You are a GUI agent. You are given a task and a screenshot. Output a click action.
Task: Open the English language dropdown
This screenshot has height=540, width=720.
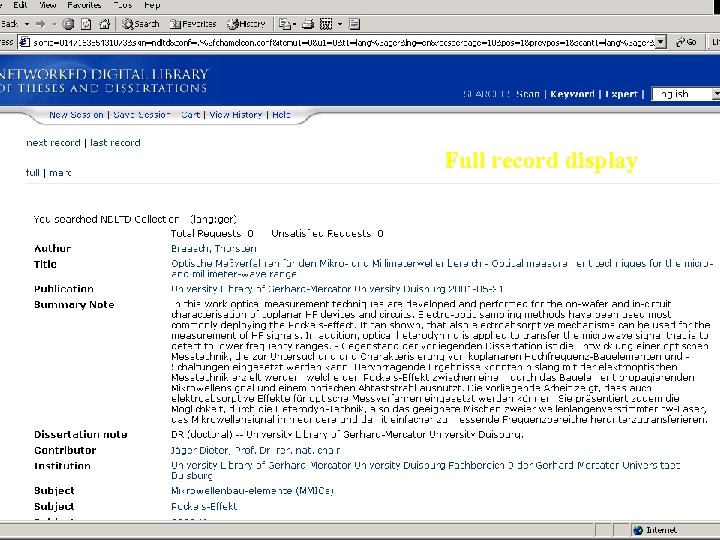pyautogui.click(x=686, y=94)
